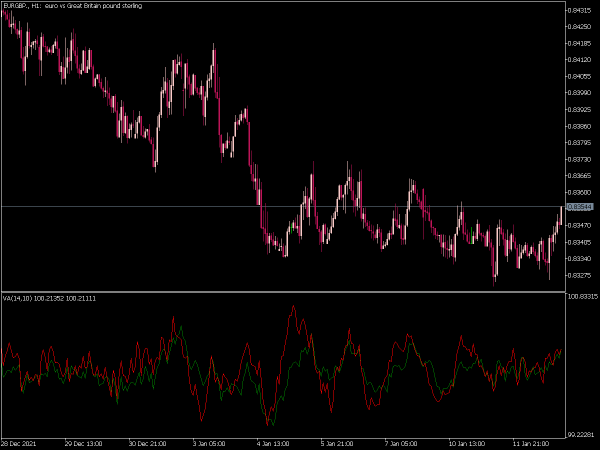Click the 0.84315 price scale label

(x=580, y=10)
